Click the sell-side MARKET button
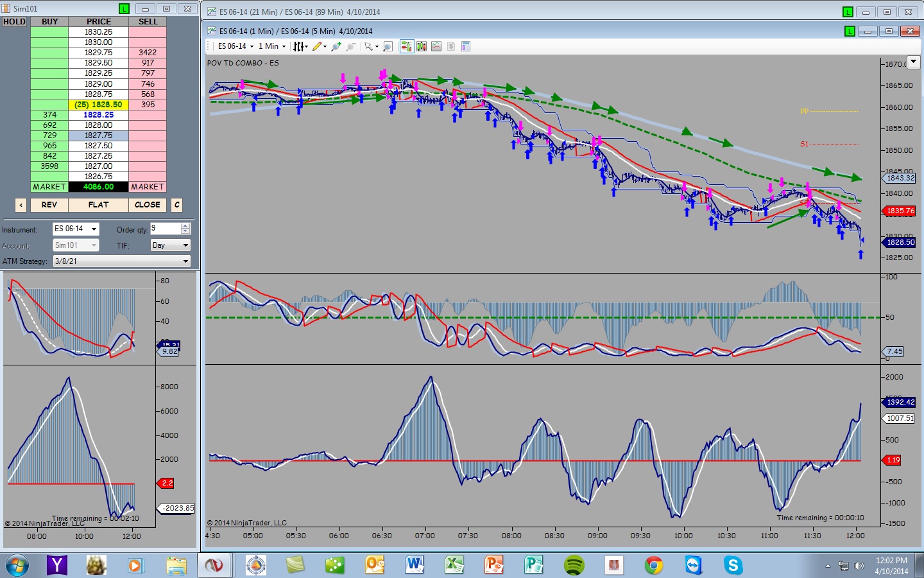 148,187
